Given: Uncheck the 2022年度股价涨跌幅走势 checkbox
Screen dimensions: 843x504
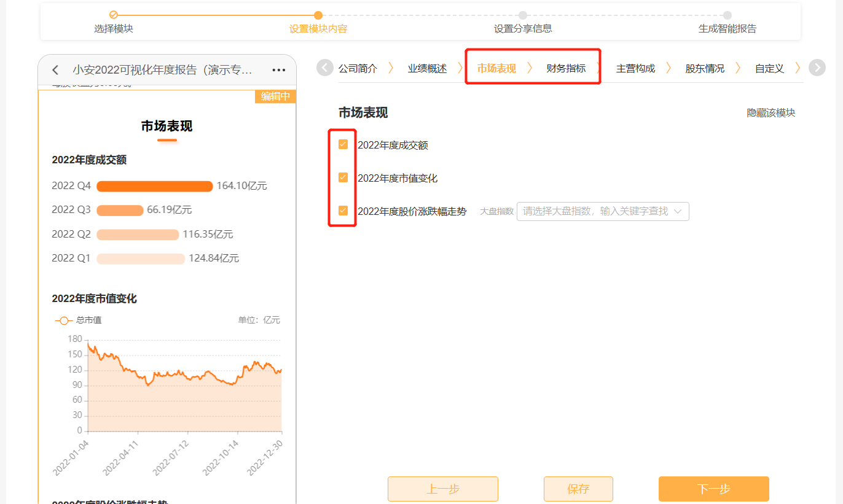Looking at the screenshot, I should 343,211.
